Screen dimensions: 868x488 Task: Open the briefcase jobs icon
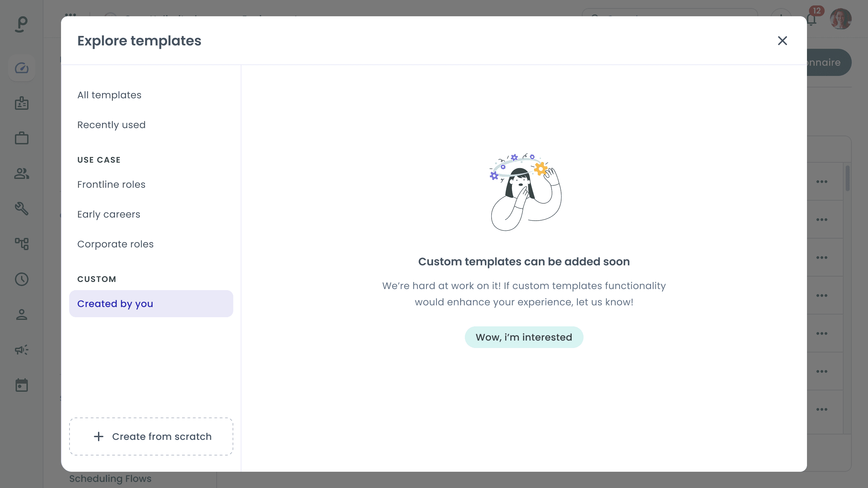[22, 138]
